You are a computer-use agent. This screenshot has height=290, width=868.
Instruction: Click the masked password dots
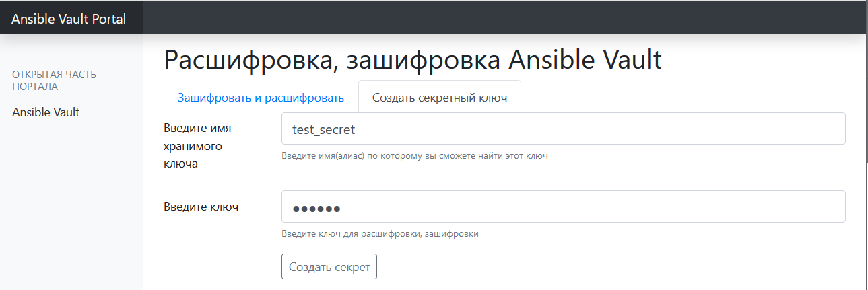pos(316,209)
